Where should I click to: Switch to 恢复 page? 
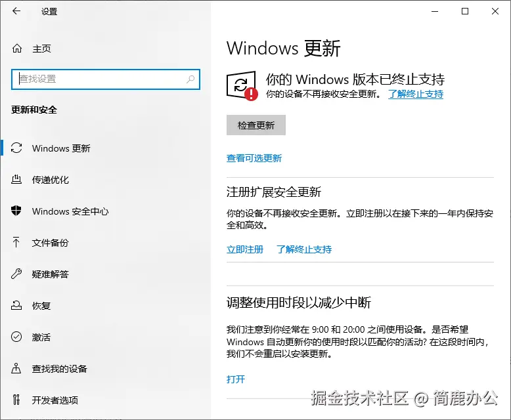106,305
